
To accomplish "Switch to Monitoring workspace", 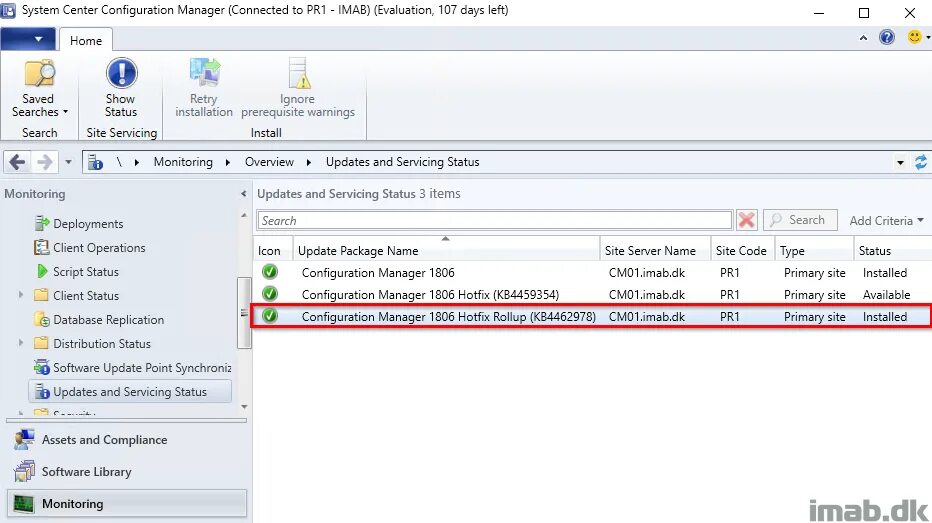I will (x=126, y=504).
